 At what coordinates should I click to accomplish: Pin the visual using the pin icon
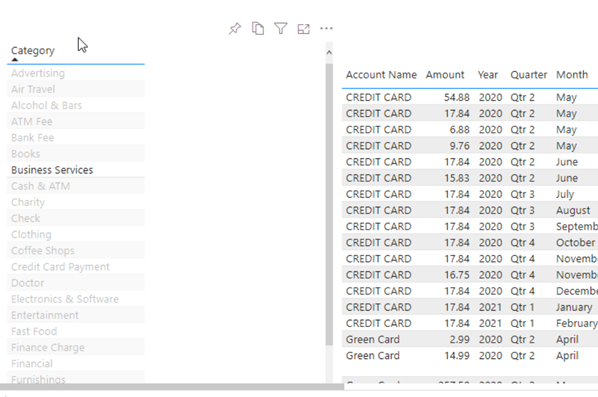click(235, 29)
